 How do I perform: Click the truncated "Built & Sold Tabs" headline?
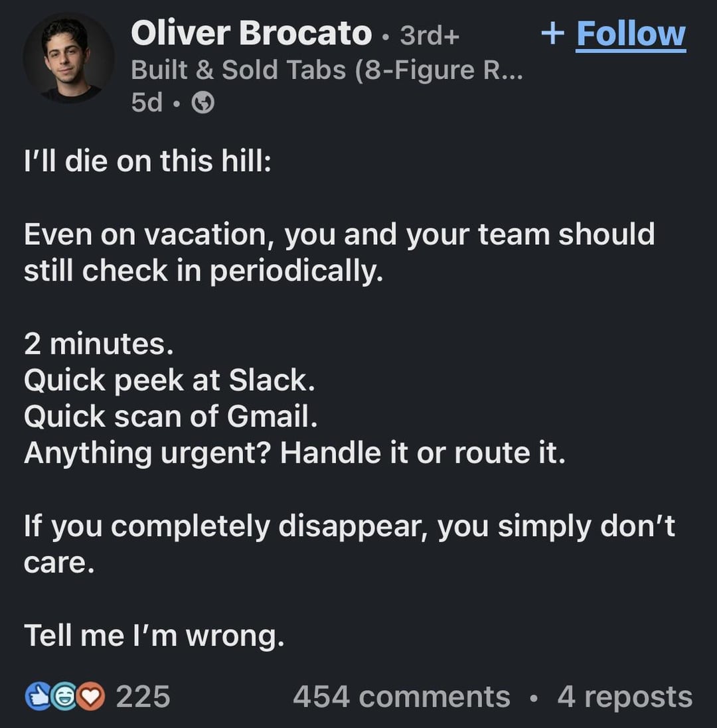327,69
